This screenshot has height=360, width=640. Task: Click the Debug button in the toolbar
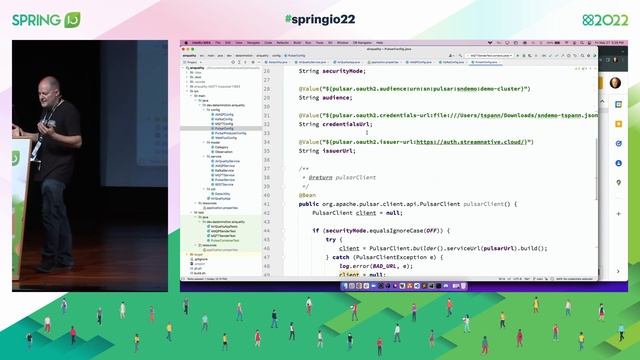tap(524, 56)
